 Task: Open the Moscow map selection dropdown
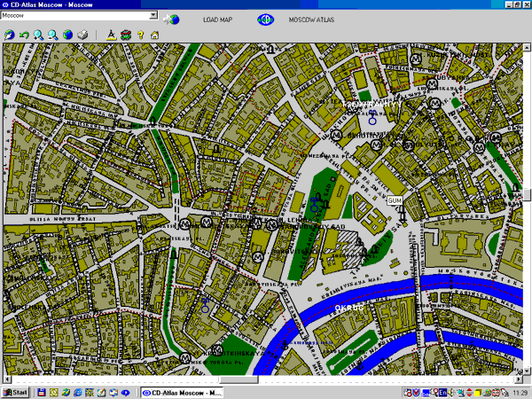tap(153, 15)
